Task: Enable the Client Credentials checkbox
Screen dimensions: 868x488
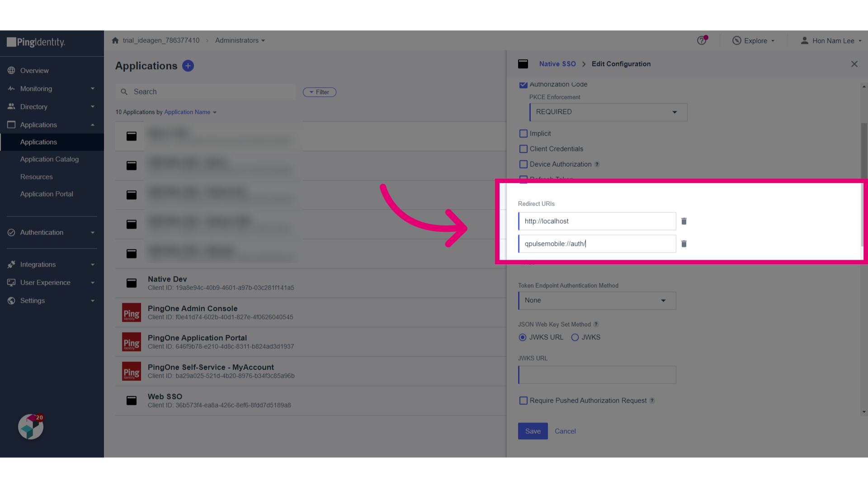Action: (524, 149)
